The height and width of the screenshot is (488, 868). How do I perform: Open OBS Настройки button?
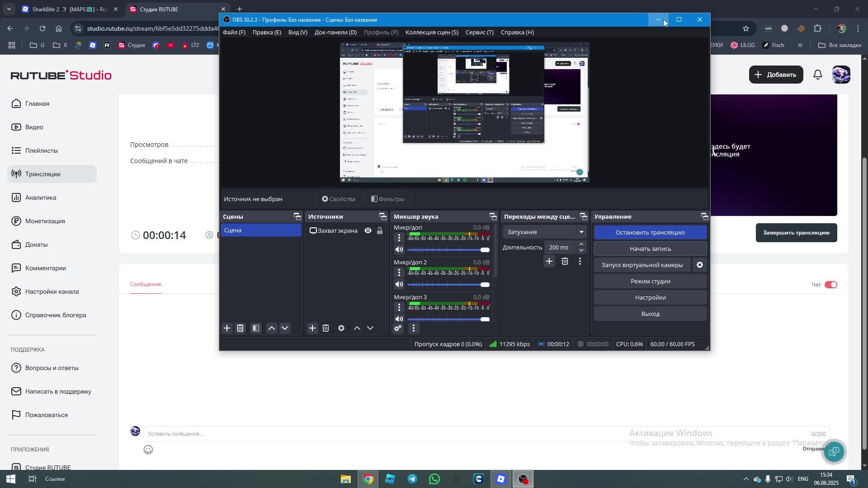pyautogui.click(x=650, y=297)
